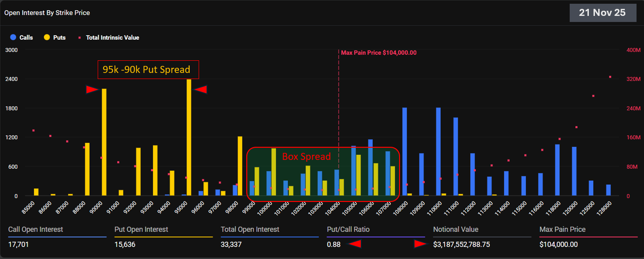Screen dimensions: 644x259
Task: Click the blue call bar at 118000 strike
Action: click(x=557, y=170)
